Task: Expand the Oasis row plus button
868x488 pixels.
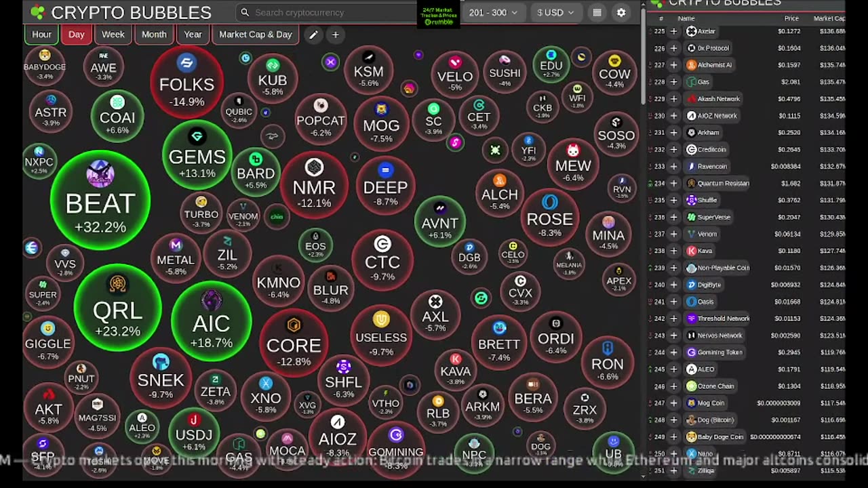Action: click(673, 302)
